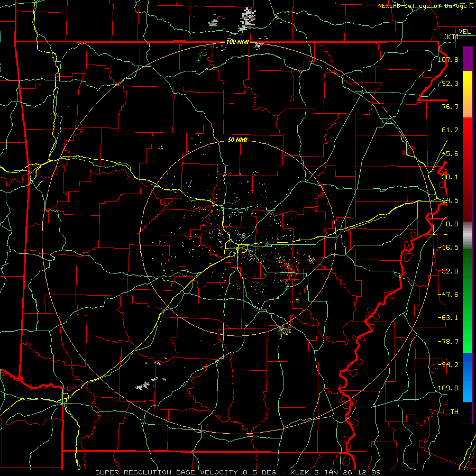The width and height of the screenshot is (476, 476).
Task: Click the TH threshold label on legend
Action: (x=454, y=412)
